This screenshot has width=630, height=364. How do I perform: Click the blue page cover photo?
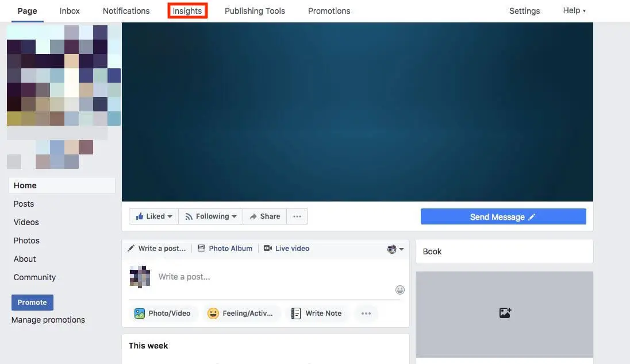[357, 112]
